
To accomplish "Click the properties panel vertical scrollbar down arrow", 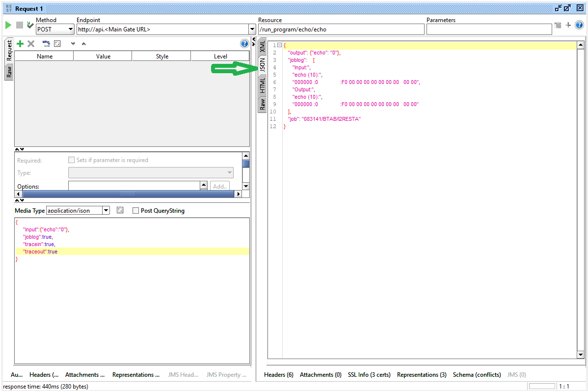I will [246, 186].
